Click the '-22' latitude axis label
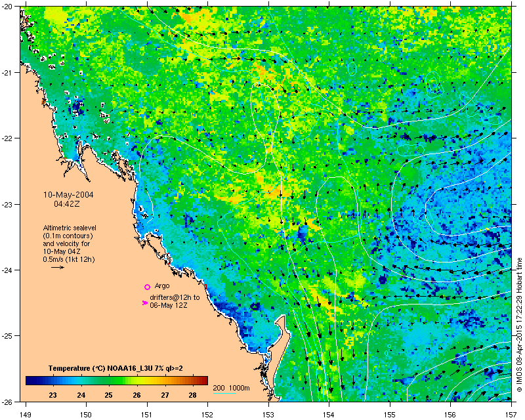This screenshot has height=420, width=525. 7,138
